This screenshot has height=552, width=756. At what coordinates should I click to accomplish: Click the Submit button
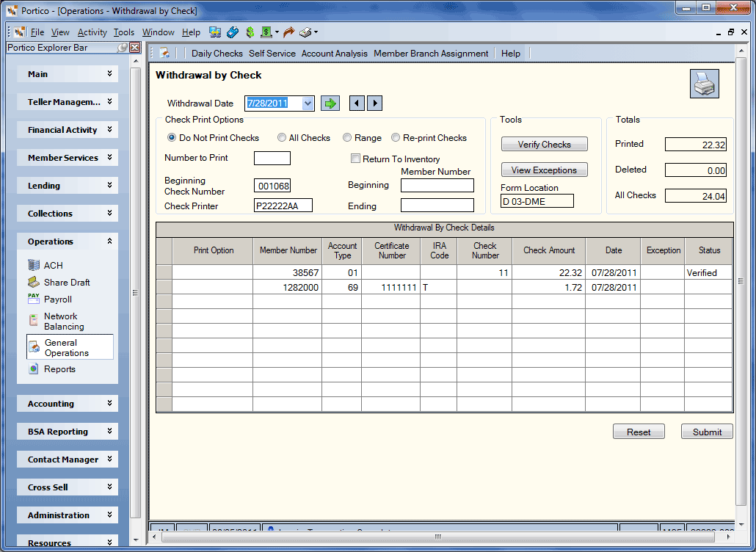[707, 432]
